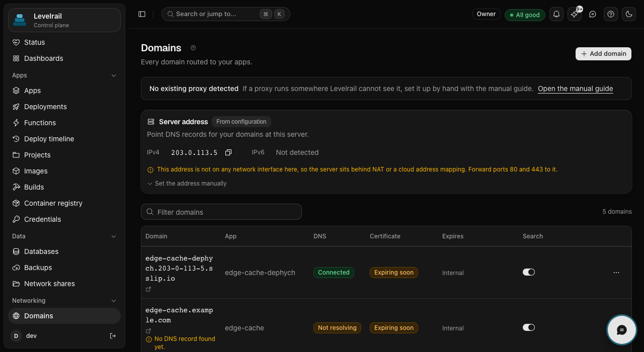
Task: Open the help question mark icon
Action: click(x=611, y=14)
